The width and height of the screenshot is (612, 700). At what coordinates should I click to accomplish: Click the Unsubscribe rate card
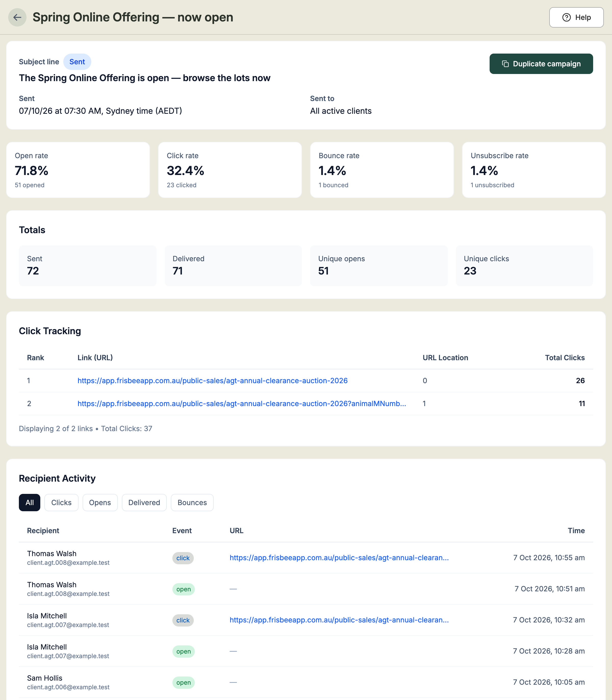pos(534,170)
